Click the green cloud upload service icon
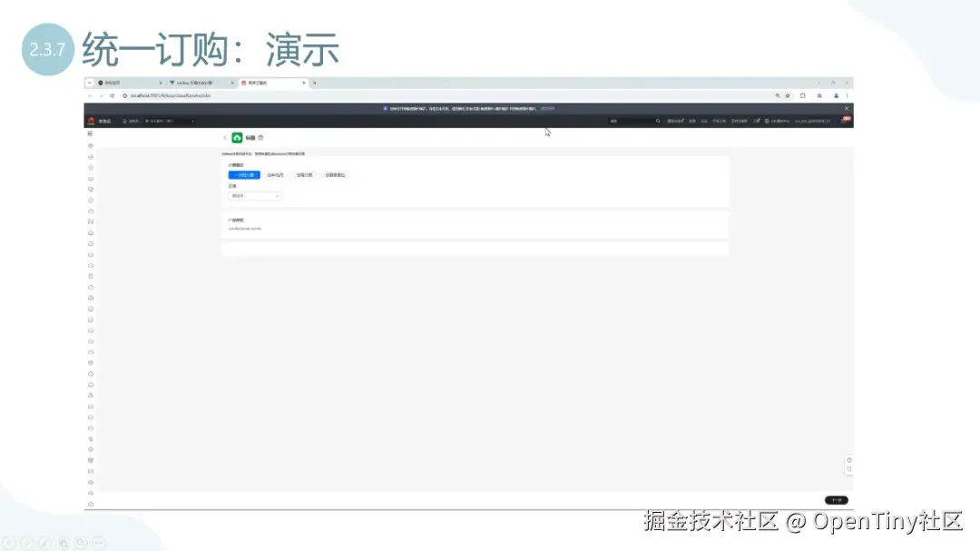 (237, 138)
